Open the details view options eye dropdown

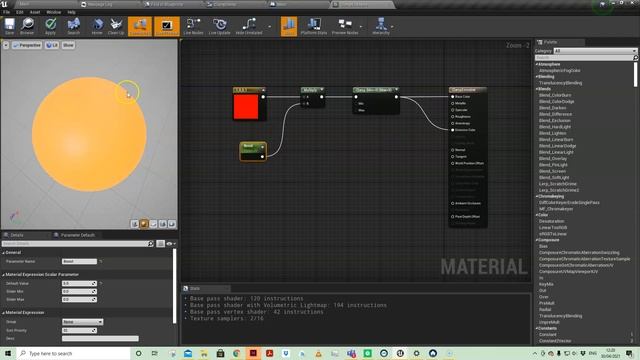pyautogui.click(x=171, y=244)
